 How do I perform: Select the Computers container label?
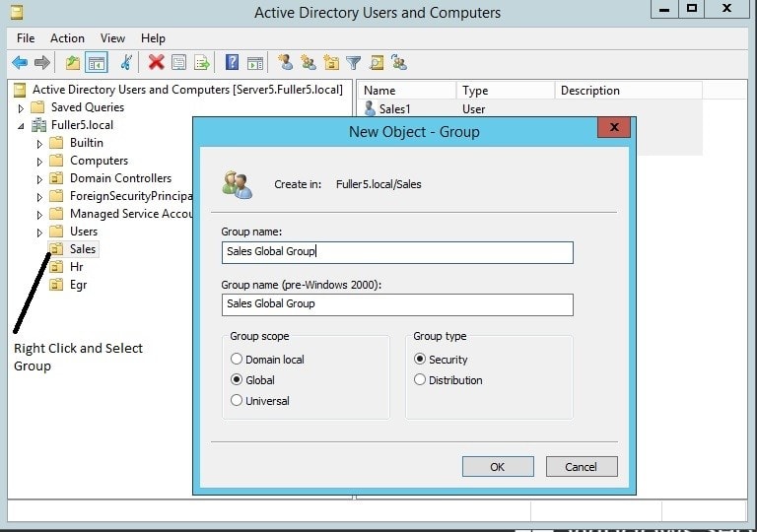point(99,161)
